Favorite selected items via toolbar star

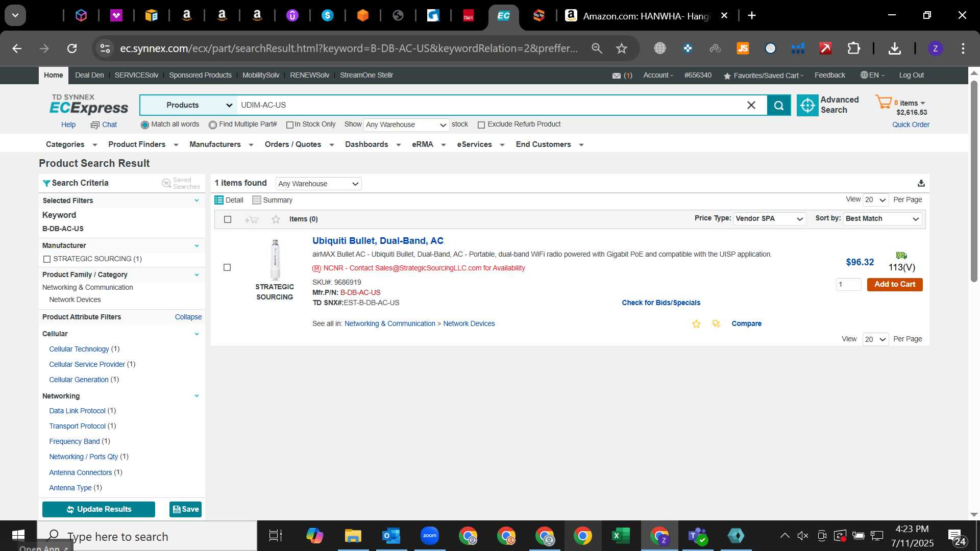[x=276, y=219]
